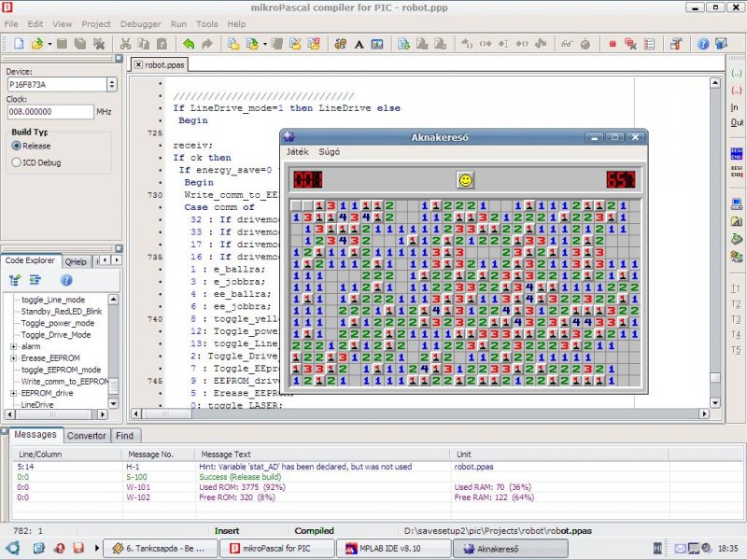This screenshot has width=747, height=560.
Task: Click the red bracket icon on right sidebar
Action: 737,91
